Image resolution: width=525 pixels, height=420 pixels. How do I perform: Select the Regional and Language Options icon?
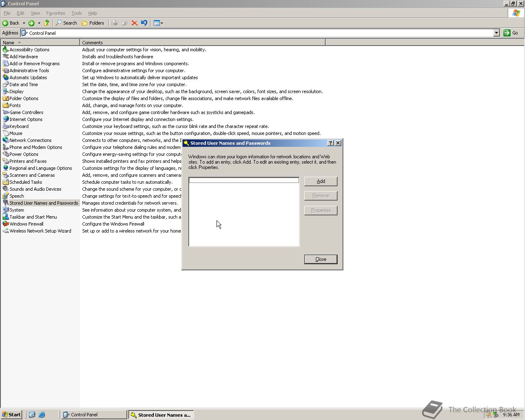[5, 168]
